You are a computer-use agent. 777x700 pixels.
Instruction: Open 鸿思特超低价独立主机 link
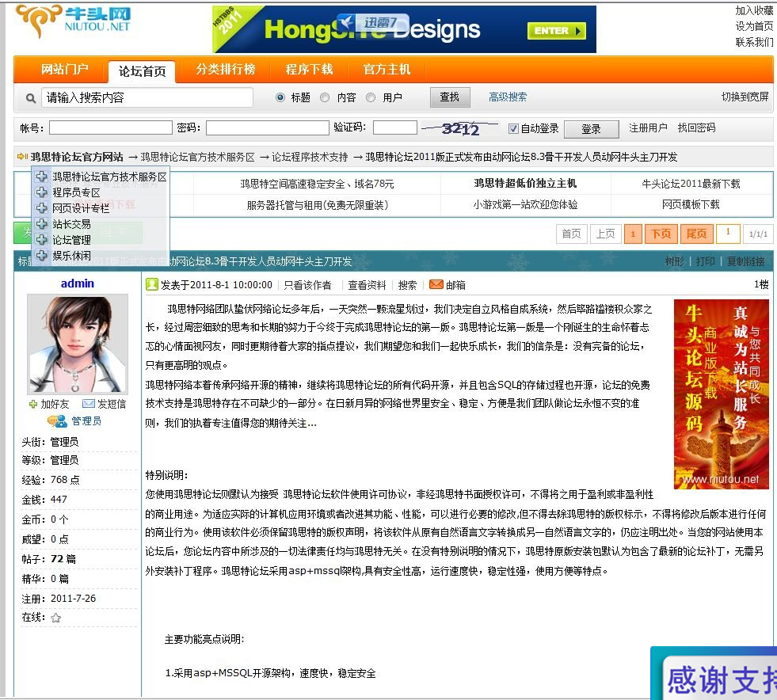(x=525, y=183)
